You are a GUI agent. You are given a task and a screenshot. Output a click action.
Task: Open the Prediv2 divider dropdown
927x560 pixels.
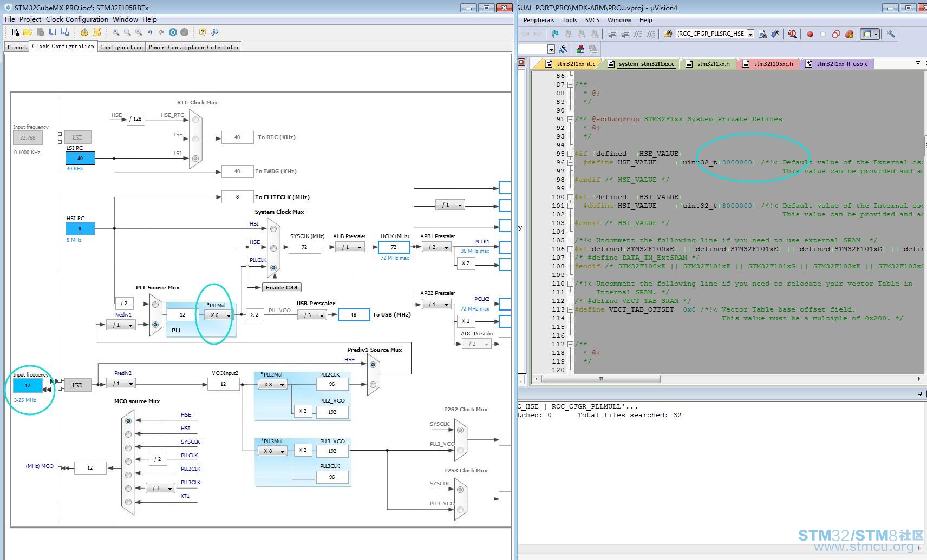[121, 384]
